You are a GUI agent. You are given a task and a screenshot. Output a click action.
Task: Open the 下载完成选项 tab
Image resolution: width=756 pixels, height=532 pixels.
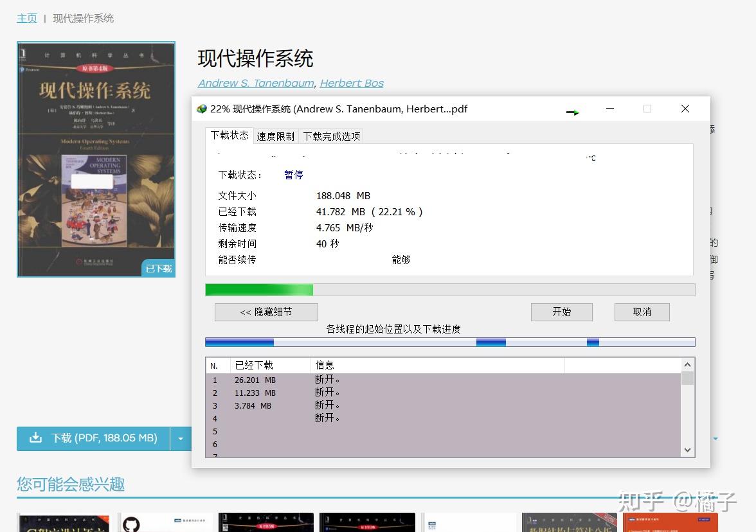(331, 136)
